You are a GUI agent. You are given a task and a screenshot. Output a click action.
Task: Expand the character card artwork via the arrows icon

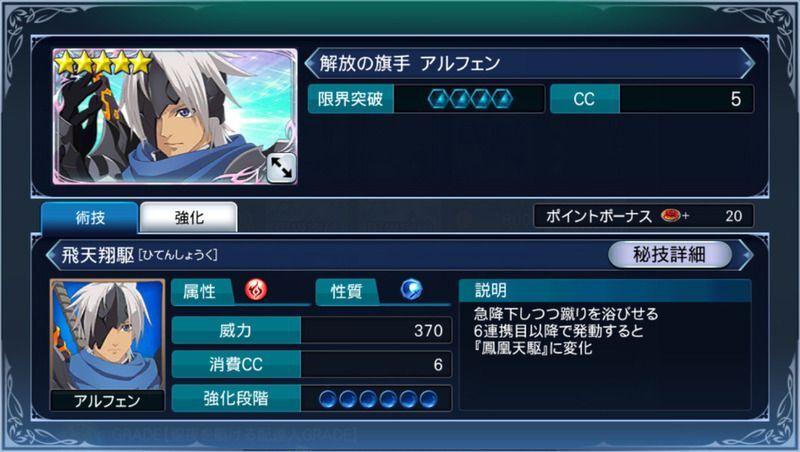pyautogui.click(x=281, y=168)
